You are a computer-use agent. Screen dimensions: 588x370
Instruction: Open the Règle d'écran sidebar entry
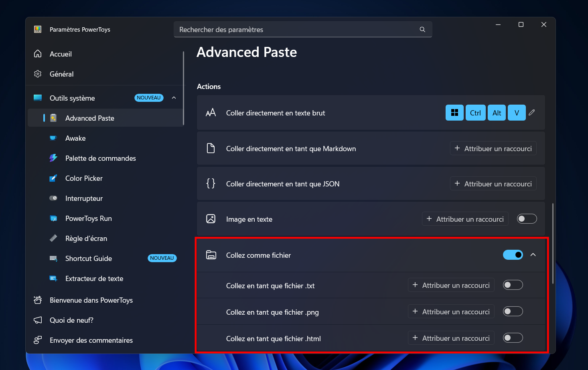point(105,238)
